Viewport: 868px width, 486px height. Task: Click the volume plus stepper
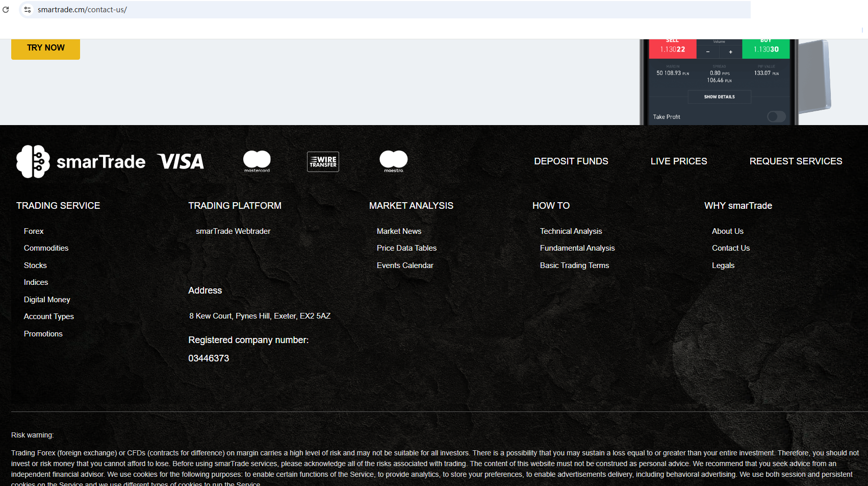click(x=730, y=52)
